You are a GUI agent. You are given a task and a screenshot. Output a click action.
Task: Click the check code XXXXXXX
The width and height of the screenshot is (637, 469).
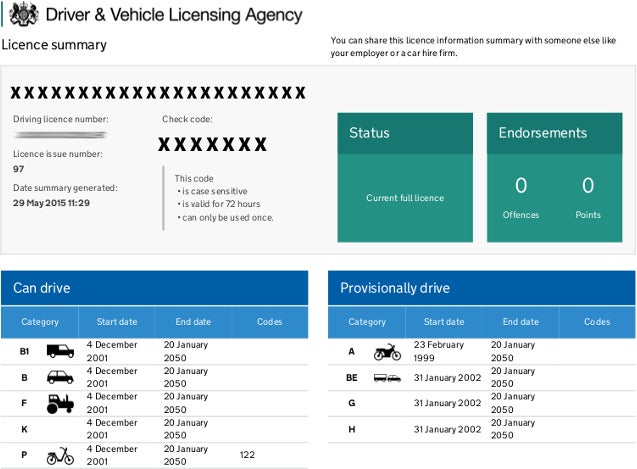(214, 144)
